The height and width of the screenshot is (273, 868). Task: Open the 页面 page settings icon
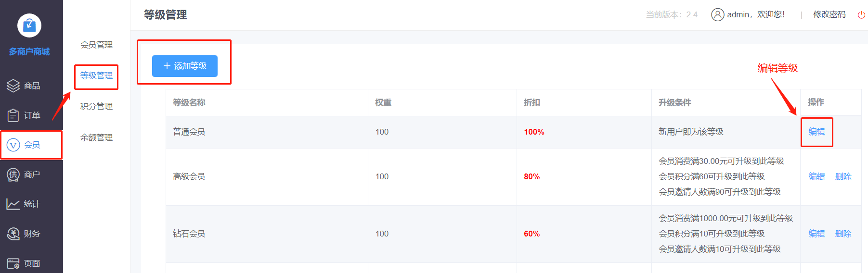click(13, 263)
